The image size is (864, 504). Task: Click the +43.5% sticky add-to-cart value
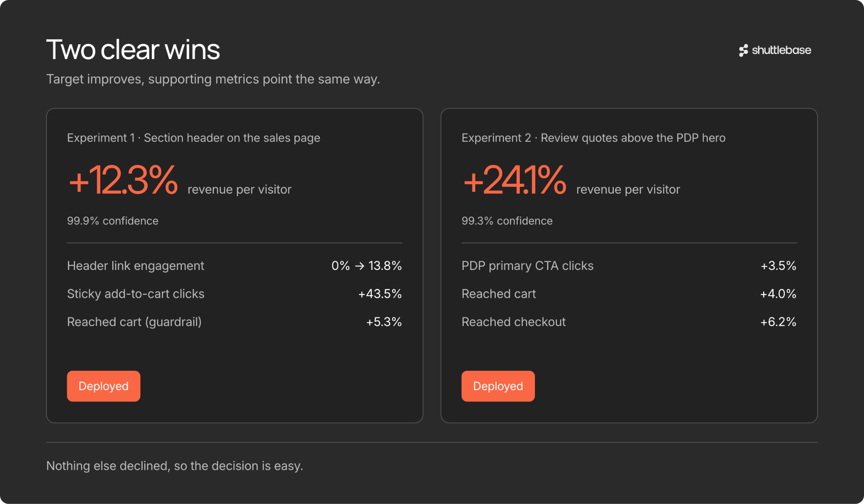[x=380, y=294]
